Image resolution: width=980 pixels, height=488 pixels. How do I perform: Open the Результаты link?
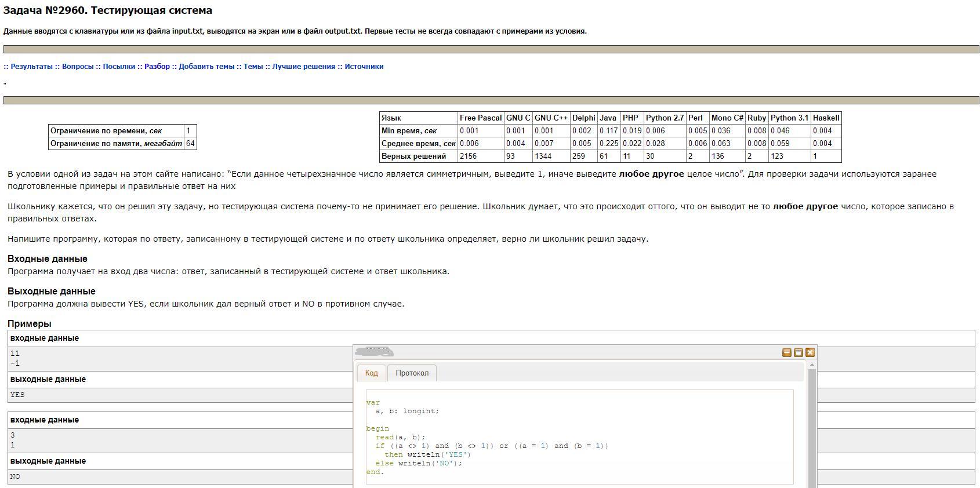(31, 67)
